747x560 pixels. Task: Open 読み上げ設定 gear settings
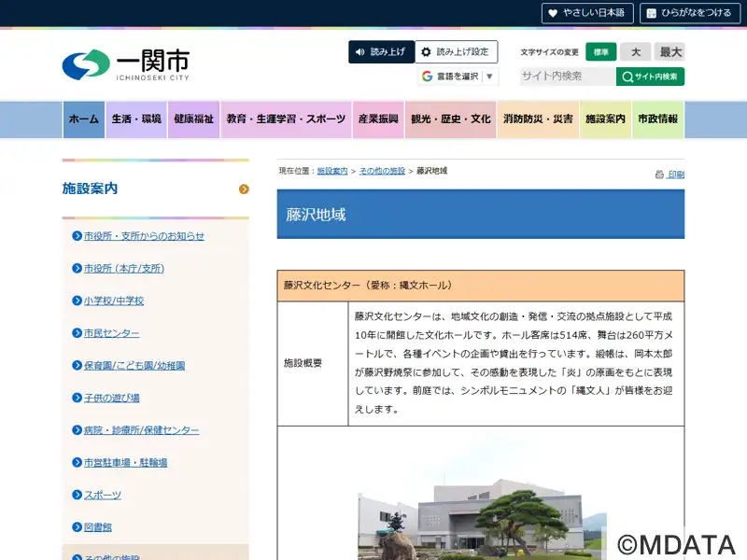click(x=457, y=52)
